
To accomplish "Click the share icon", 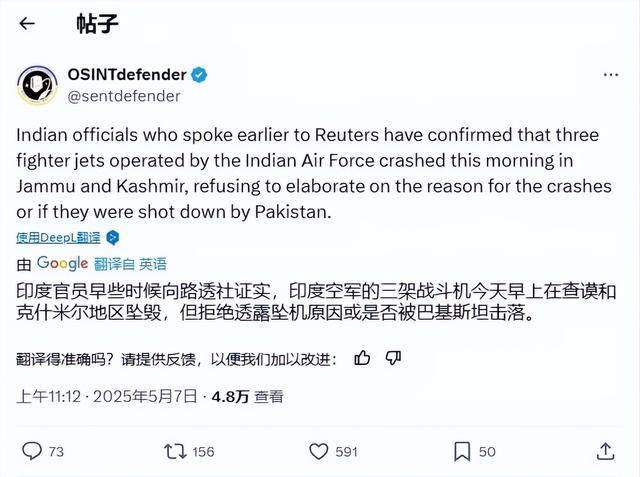I will 604,452.
